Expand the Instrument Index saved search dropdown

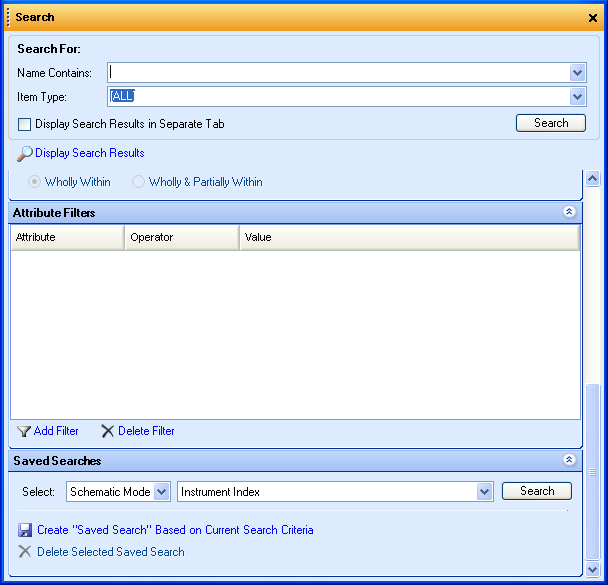(x=485, y=491)
